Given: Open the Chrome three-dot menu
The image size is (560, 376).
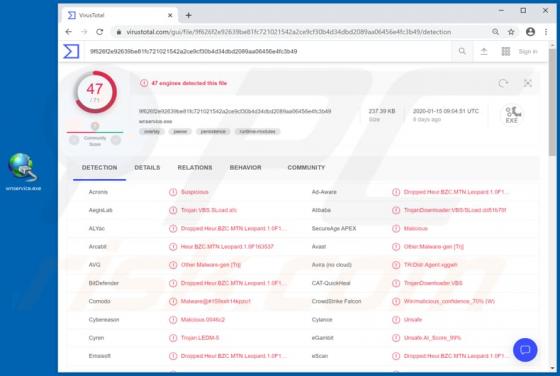Looking at the screenshot, I should (x=546, y=32).
